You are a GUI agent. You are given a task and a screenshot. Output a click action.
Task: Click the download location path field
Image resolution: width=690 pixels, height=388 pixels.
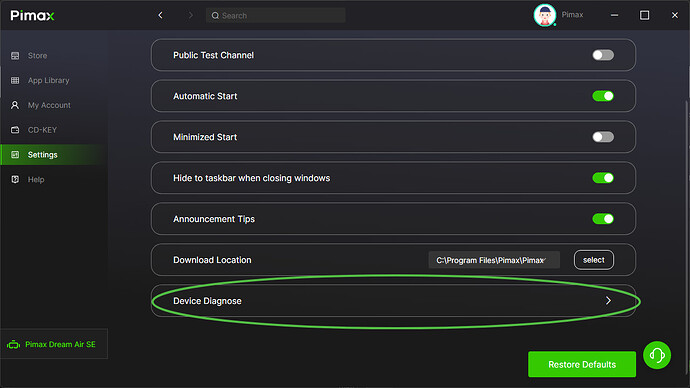[494, 260]
